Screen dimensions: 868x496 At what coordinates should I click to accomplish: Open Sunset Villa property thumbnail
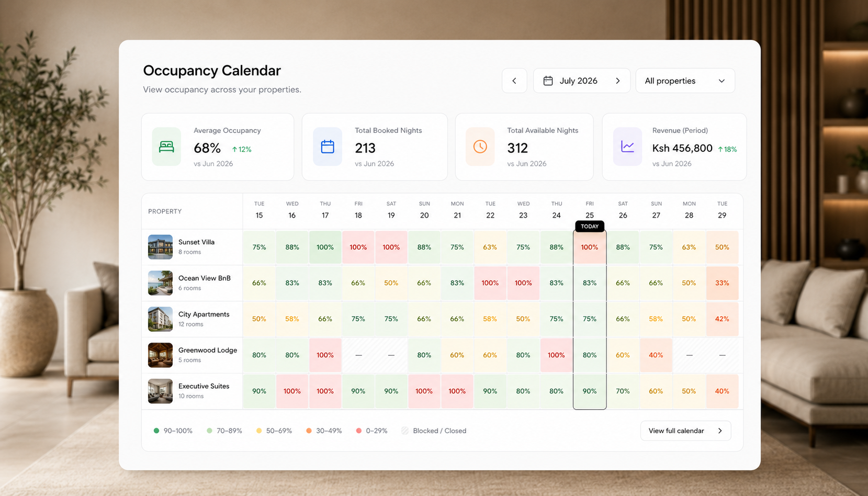coord(160,247)
